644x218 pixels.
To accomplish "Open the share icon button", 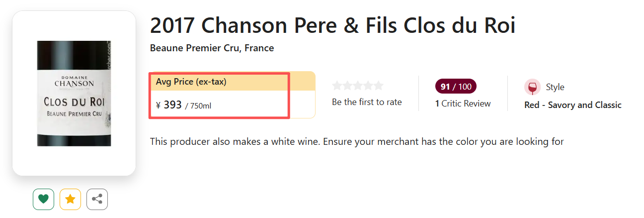I will [x=97, y=199].
